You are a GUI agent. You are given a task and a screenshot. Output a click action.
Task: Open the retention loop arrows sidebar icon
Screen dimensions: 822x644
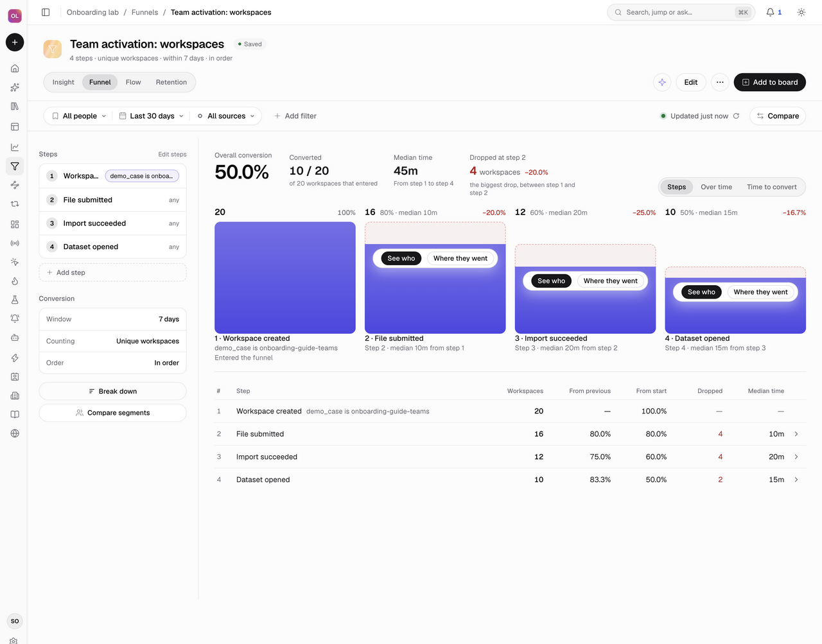15,204
